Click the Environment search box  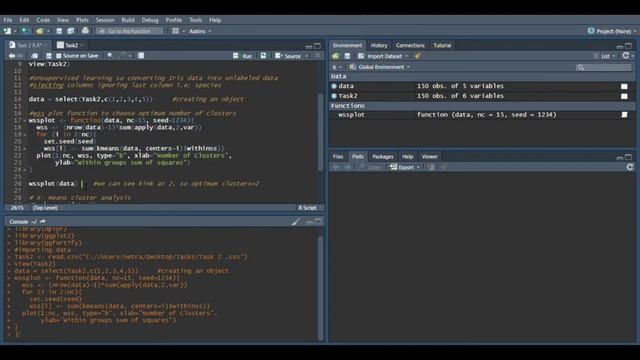(x=603, y=67)
